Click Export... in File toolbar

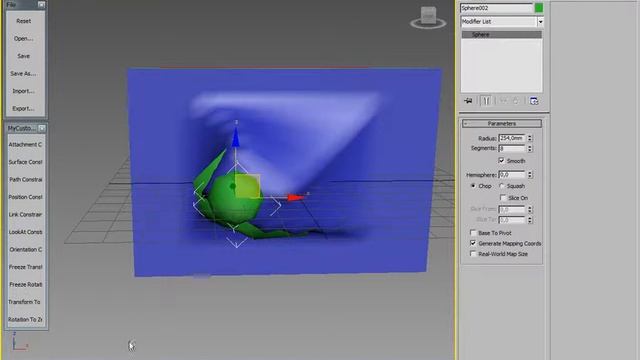click(x=24, y=109)
